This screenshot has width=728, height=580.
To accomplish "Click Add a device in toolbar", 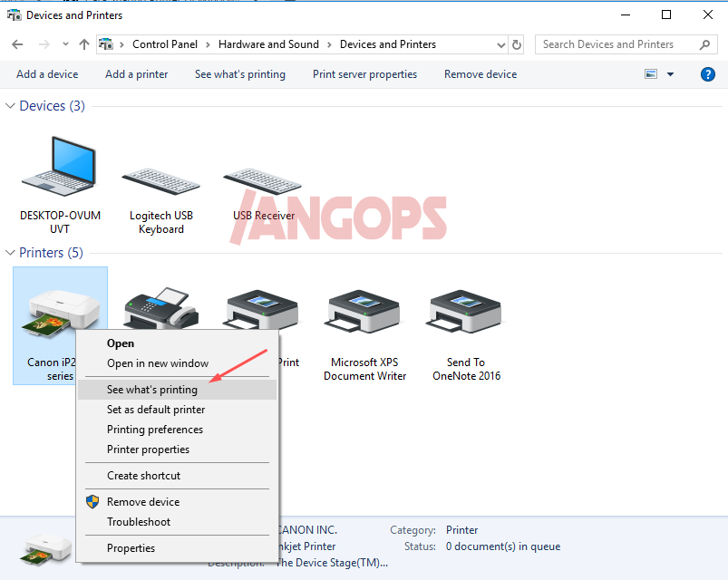I will click(47, 74).
